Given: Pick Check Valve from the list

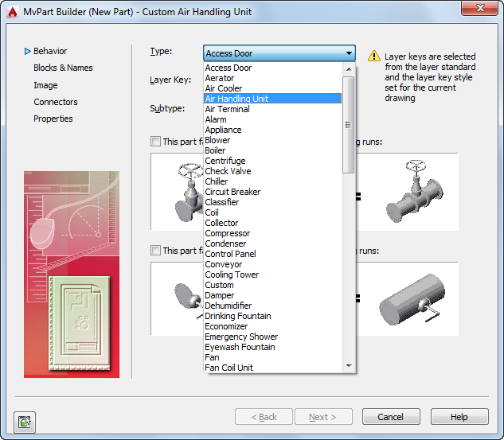Looking at the screenshot, I should click(x=273, y=171).
